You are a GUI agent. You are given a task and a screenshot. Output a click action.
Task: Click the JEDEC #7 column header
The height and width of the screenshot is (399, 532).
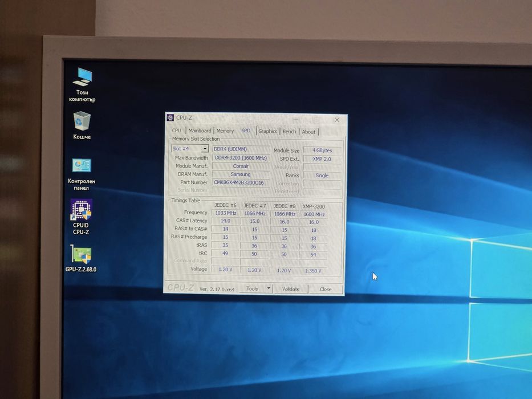click(x=255, y=206)
